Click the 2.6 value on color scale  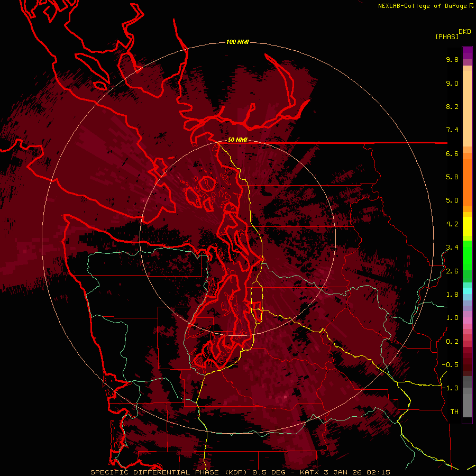pyautogui.click(x=452, y=271)
